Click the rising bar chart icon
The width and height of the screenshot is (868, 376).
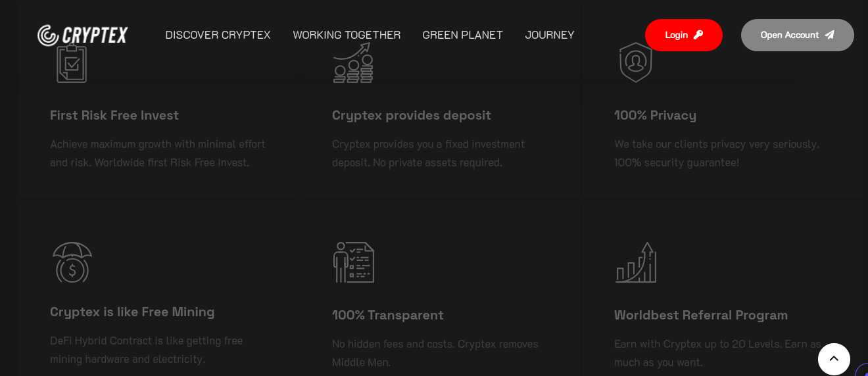tap(636, 262)
